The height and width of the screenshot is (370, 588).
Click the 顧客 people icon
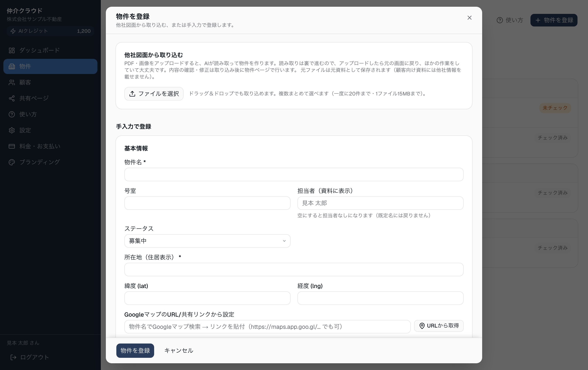click(12, 82)
